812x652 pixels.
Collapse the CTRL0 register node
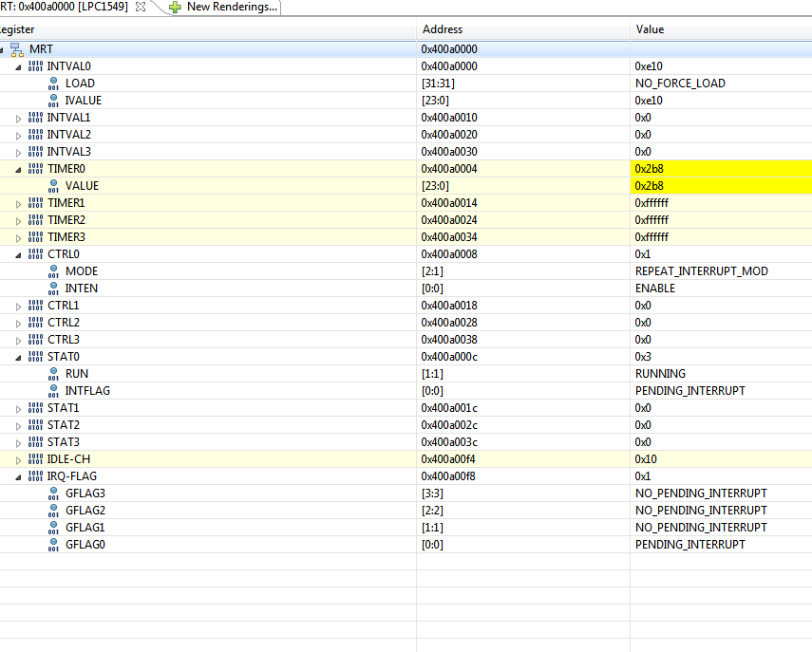19,254
